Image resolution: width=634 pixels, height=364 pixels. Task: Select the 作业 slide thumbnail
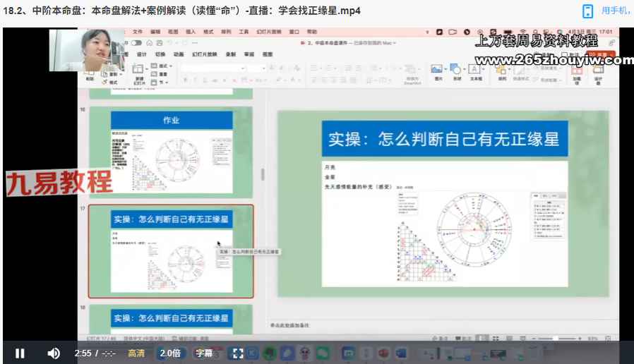coord(171,151)
